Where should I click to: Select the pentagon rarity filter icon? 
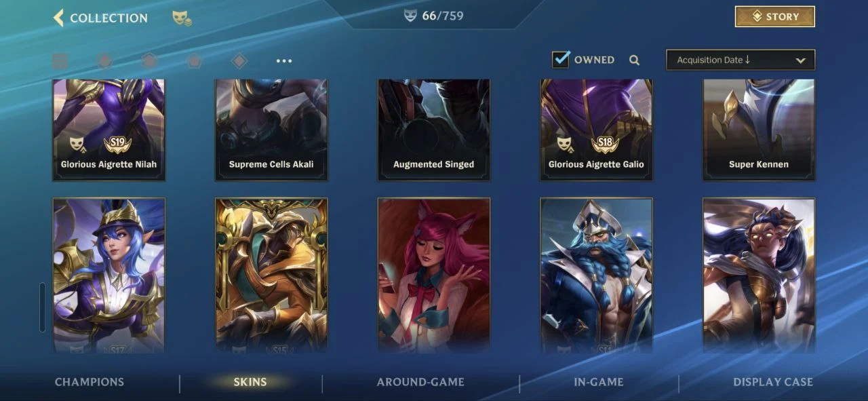click(195, 61)
